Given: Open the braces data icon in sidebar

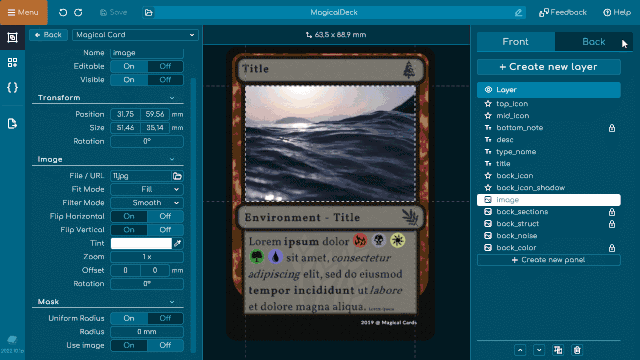Looking at the screenshot, I should (x=12, y=87).
